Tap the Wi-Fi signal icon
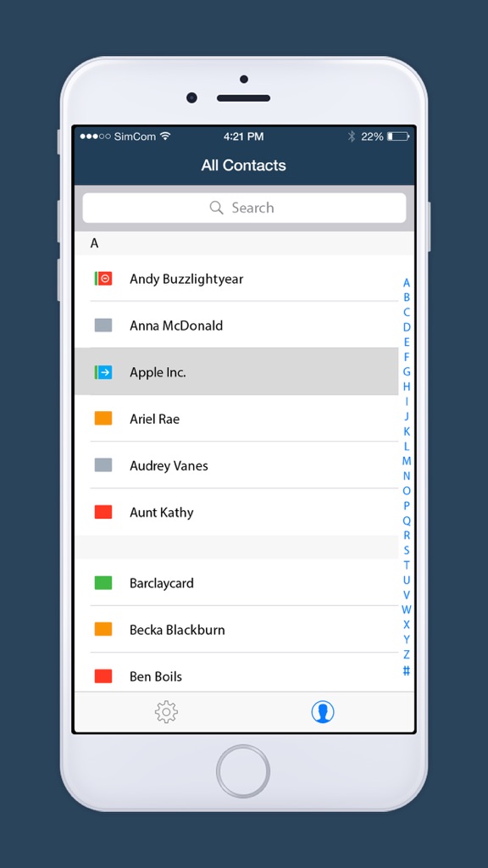 (x=165, y=136)
